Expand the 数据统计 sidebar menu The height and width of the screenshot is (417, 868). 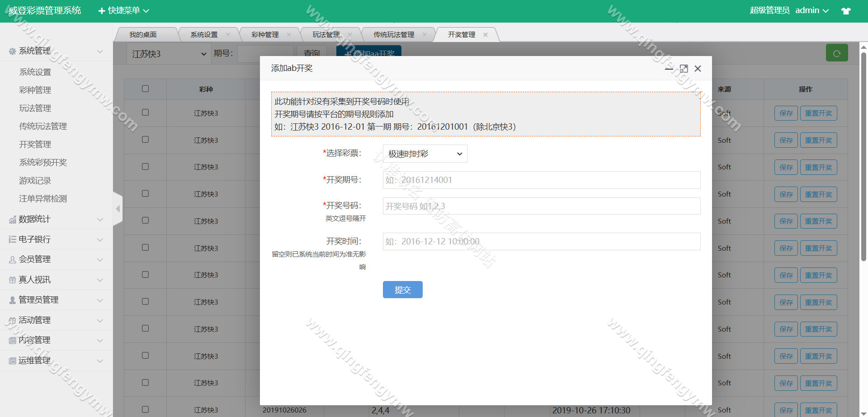coord(56,220)
